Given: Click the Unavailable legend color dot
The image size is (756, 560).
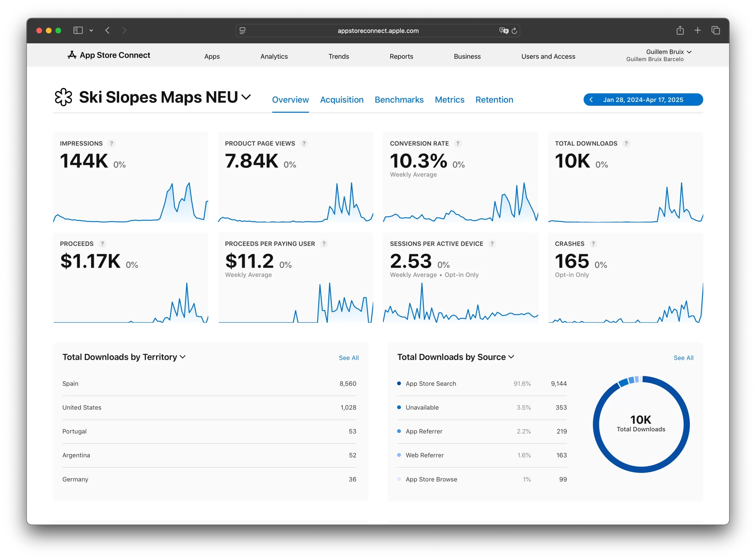Looking at the screenshot, I should point(399,407).
